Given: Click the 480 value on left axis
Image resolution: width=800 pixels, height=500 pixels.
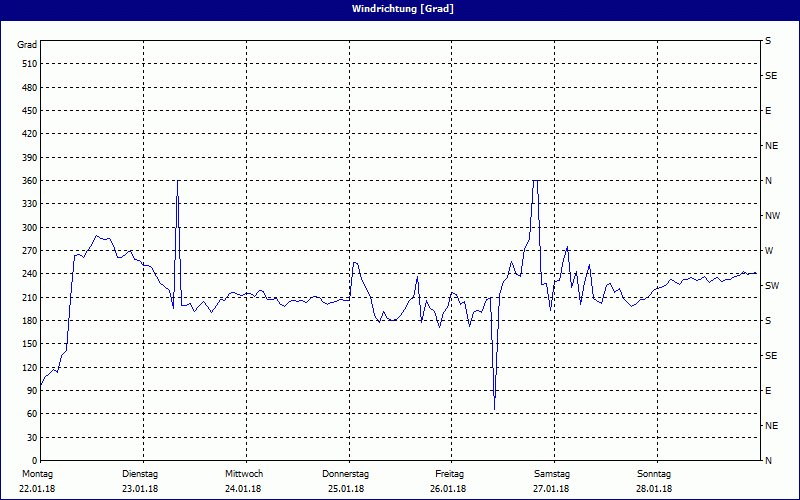Looking at the screenshot, I should [29, 88].
